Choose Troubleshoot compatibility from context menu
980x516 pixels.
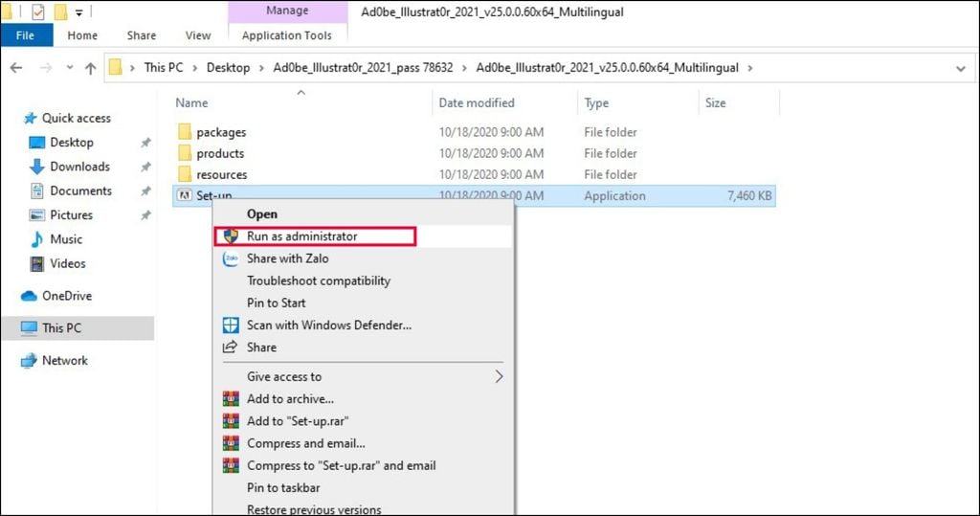319,280
